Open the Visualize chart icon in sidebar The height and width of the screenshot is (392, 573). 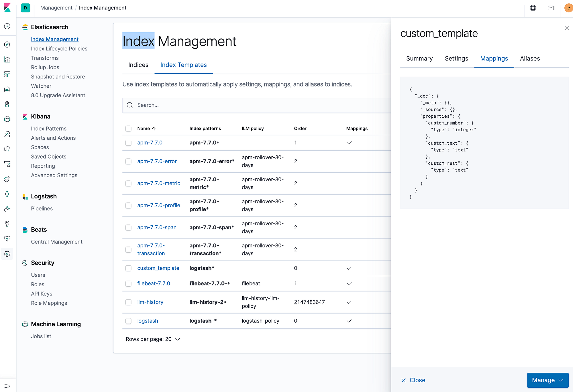point(7,59)
